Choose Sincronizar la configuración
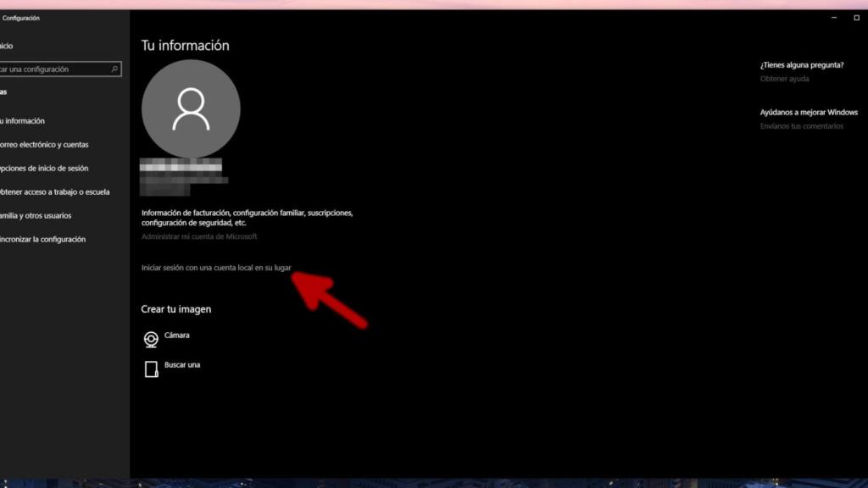Viewport: 868px width, 488px height. tap(42, 240)
